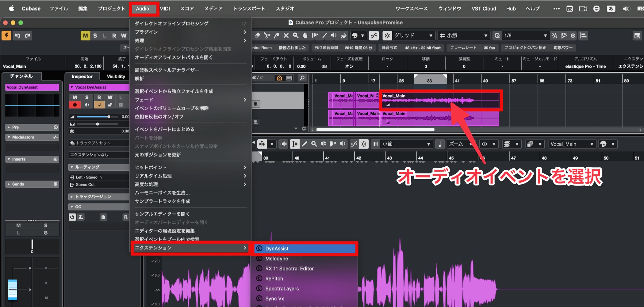644x307 pixels.
Task: Toggle global Solo S button in toolbar
Action: [x=95, y=36]
